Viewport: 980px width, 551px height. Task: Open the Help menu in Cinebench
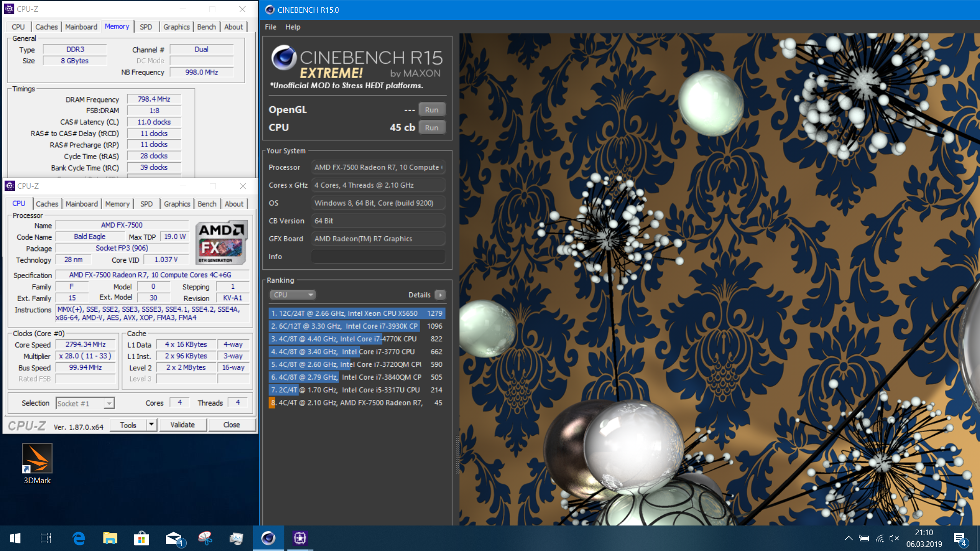point(292,27)
